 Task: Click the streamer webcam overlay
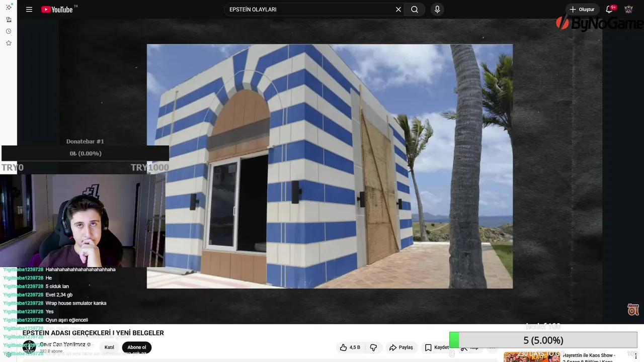click(83, 221)
